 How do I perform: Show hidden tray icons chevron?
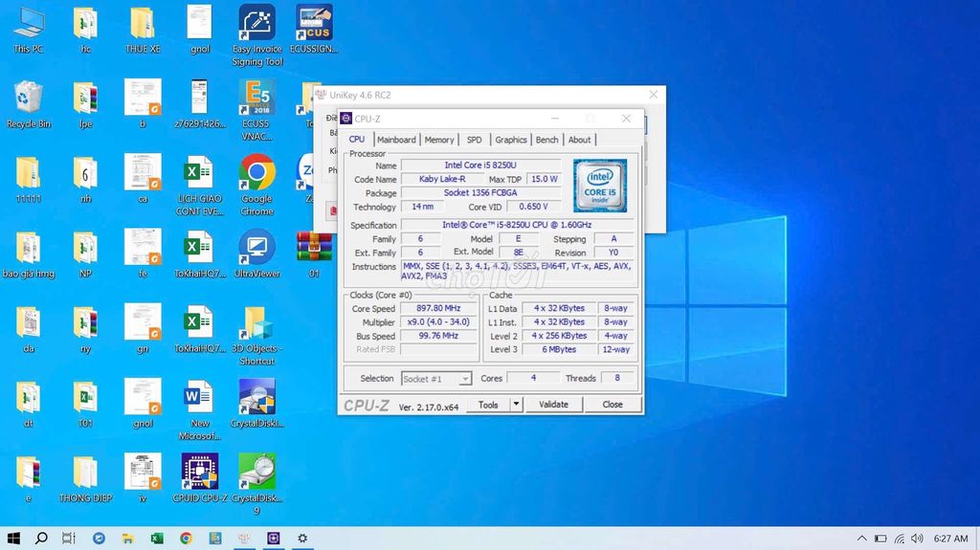pos(862,539)
